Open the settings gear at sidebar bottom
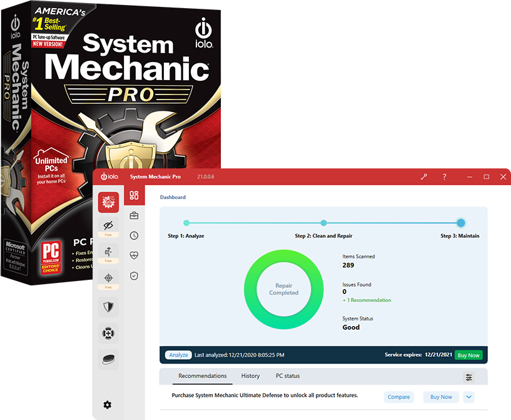This screenshot has width=511, height=420. coord(107,405)
